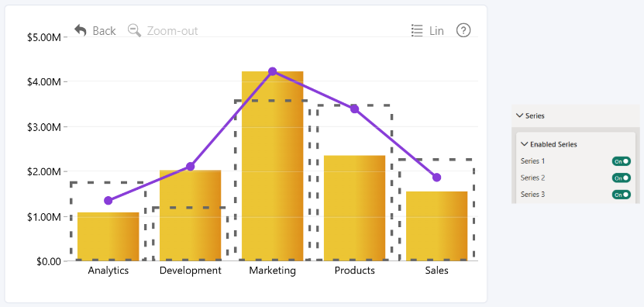Click the Lin scale label
Screen dimensions: 644x307
pos(436,31)
